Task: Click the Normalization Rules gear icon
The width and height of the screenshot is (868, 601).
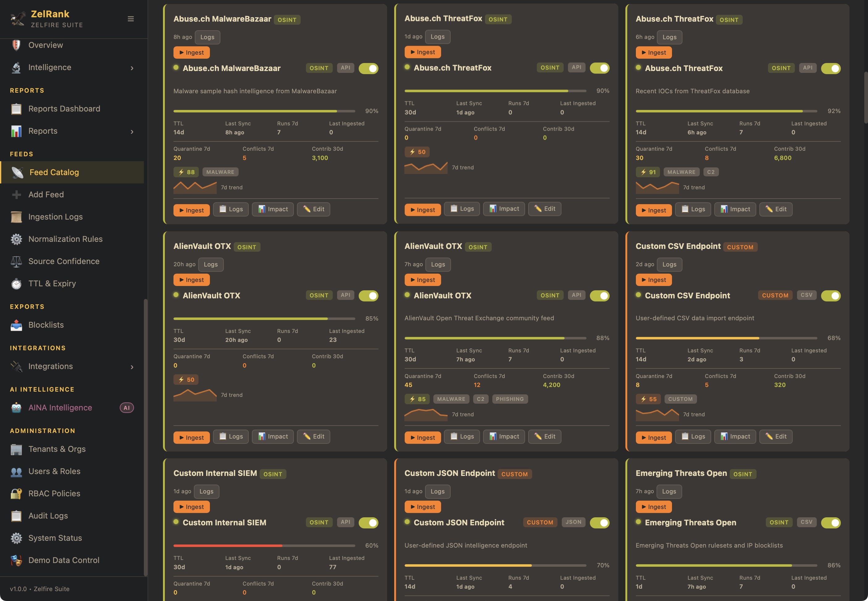Action: coord(16,239)
